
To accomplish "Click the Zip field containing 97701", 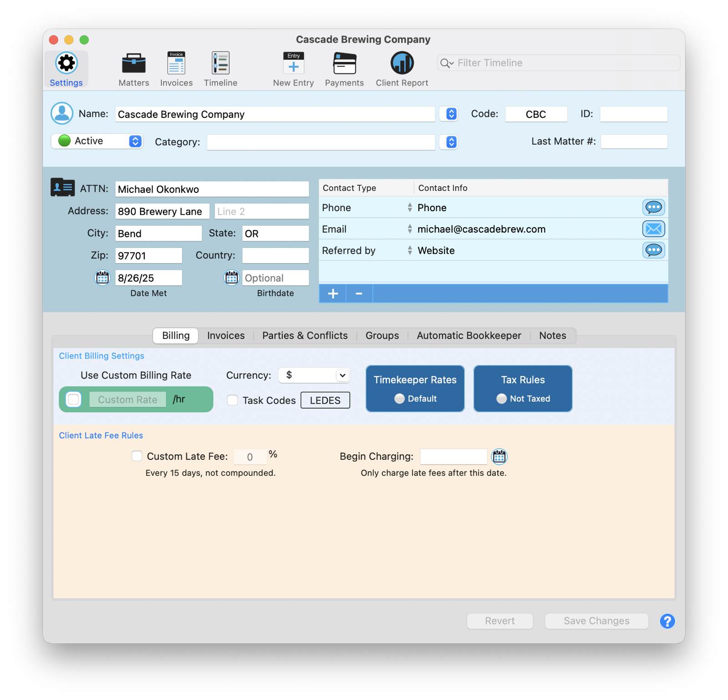I will pos(148,256).
